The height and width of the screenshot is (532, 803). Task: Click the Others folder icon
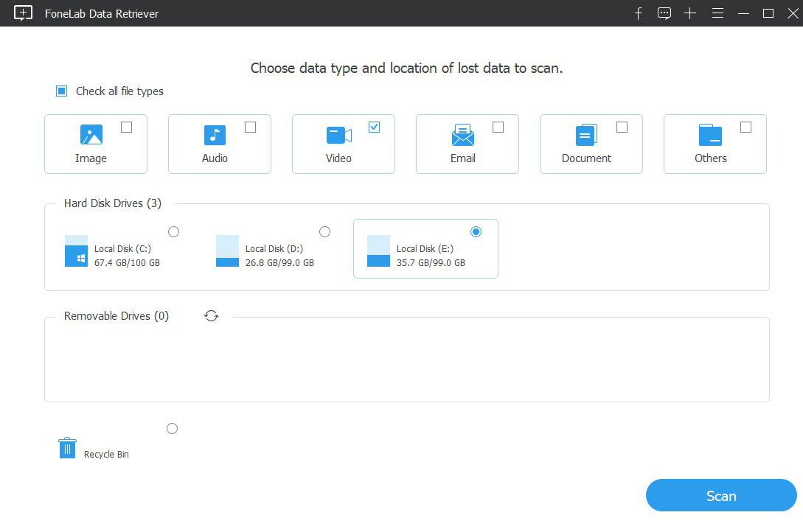pos(710,135)
